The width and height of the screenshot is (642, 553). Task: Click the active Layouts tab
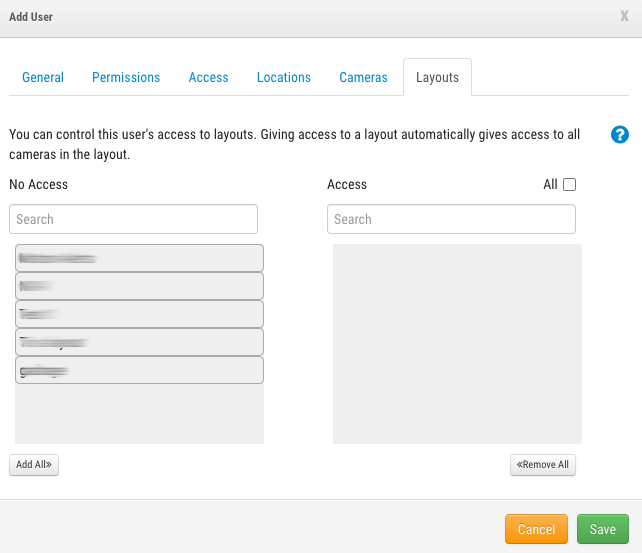click(x=437, y=77)
